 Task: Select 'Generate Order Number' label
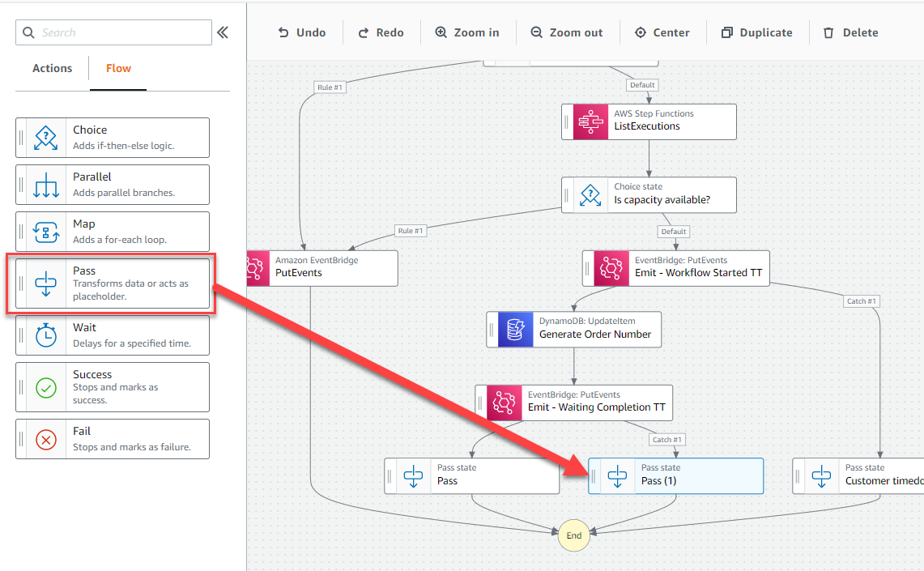pos(595,335)
